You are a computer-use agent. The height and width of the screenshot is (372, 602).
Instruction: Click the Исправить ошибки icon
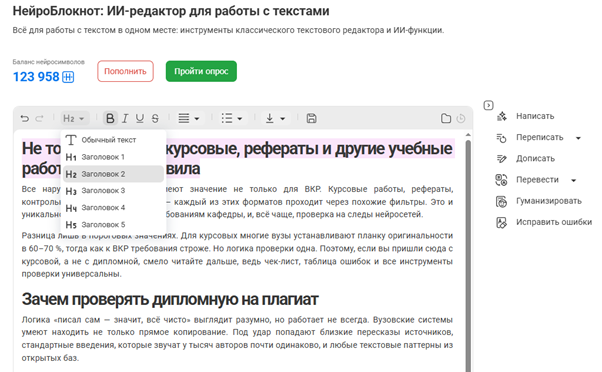click(x=501, y=222)
